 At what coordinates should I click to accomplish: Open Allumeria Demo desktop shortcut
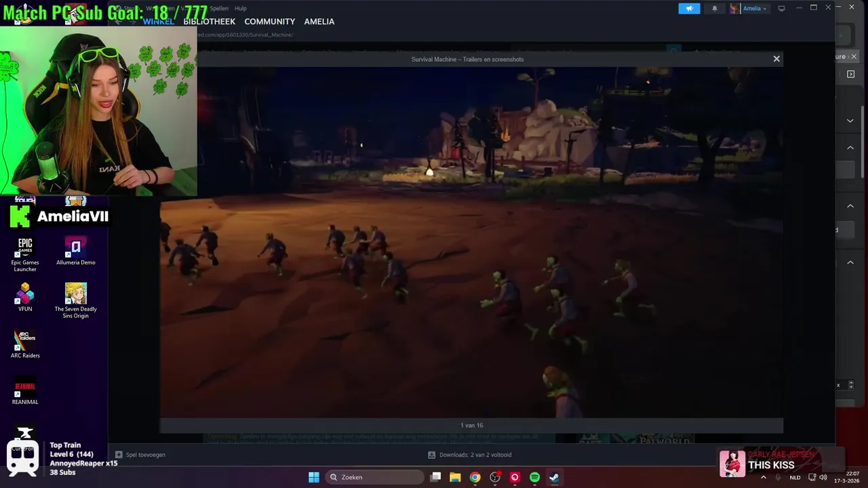click(76, 251)
